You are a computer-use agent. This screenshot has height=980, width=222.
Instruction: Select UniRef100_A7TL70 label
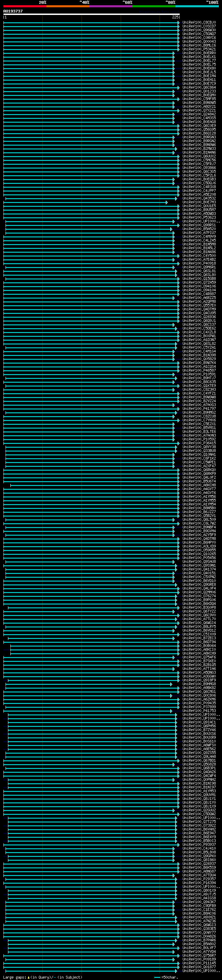[199, 619]
